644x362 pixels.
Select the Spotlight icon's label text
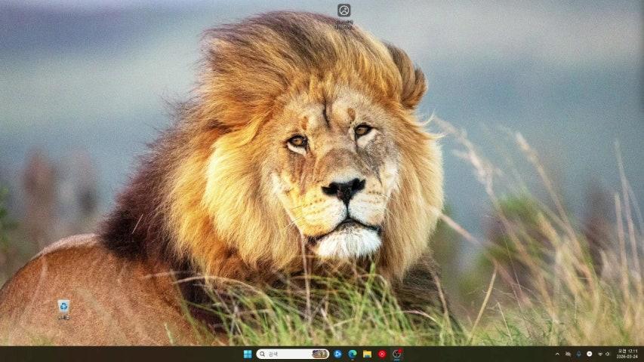344,23
